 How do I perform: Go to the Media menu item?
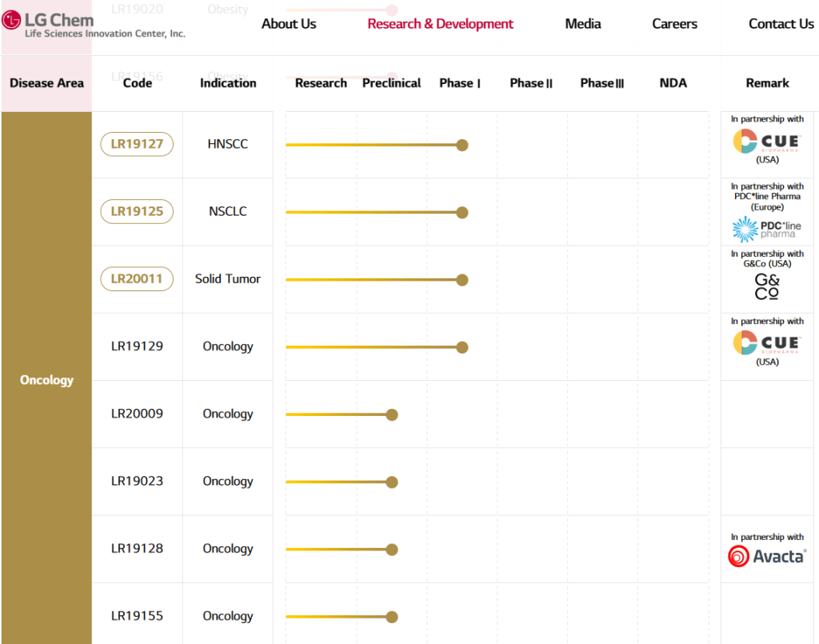point(582,24)
